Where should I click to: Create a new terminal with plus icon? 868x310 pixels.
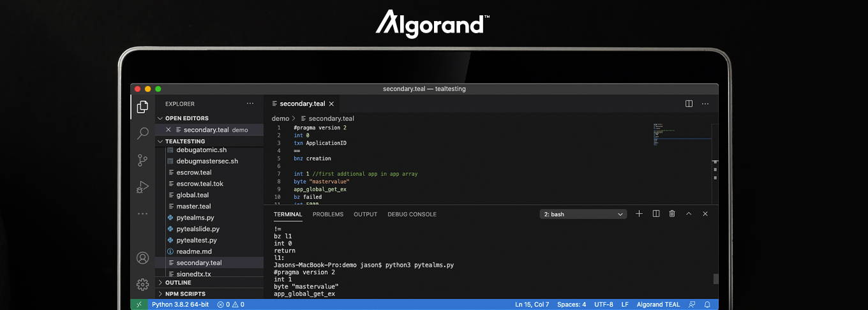click(639, 214)
